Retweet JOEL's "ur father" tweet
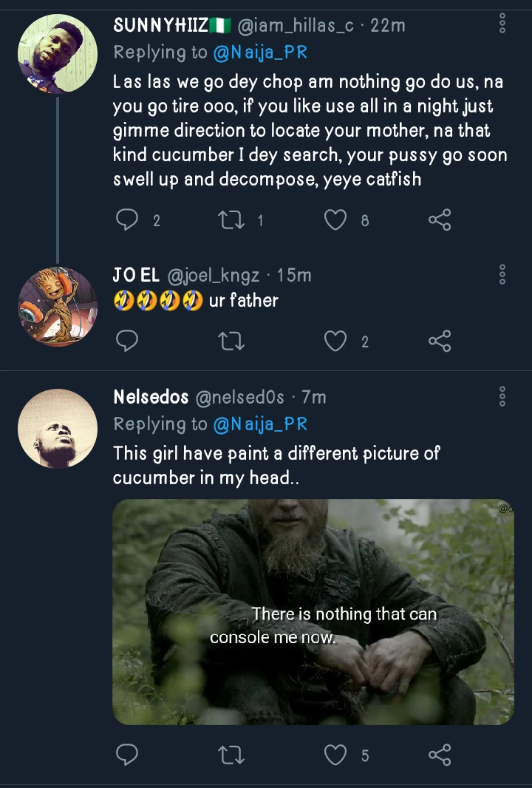The width and height of the screenshot is (532, 788). pyautogui.click(x=233, y=341)
